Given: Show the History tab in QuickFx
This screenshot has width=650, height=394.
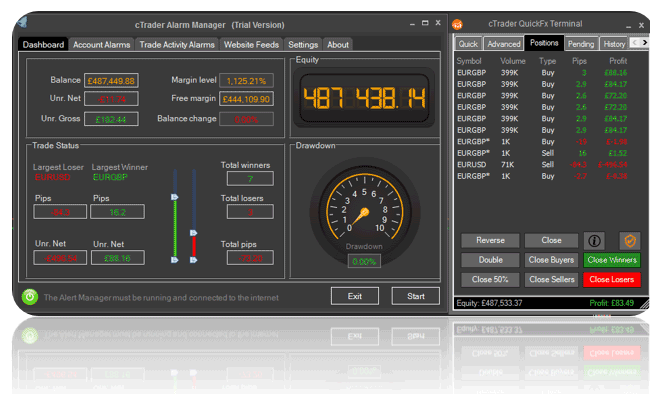Looking at the screenshot, I should point(614,44).
